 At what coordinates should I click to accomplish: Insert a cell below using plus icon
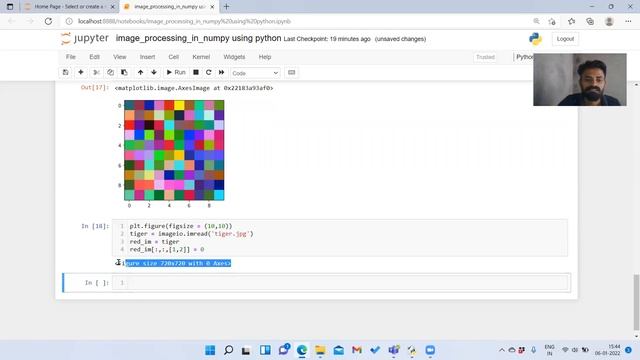(81, 72)
